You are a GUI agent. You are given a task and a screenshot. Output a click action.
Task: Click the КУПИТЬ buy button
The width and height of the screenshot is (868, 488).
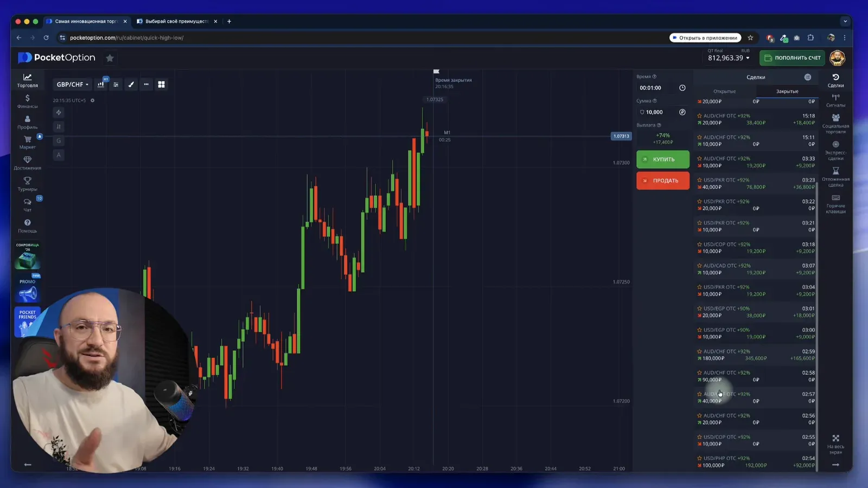pyautogui.click(x=663, y=159)
